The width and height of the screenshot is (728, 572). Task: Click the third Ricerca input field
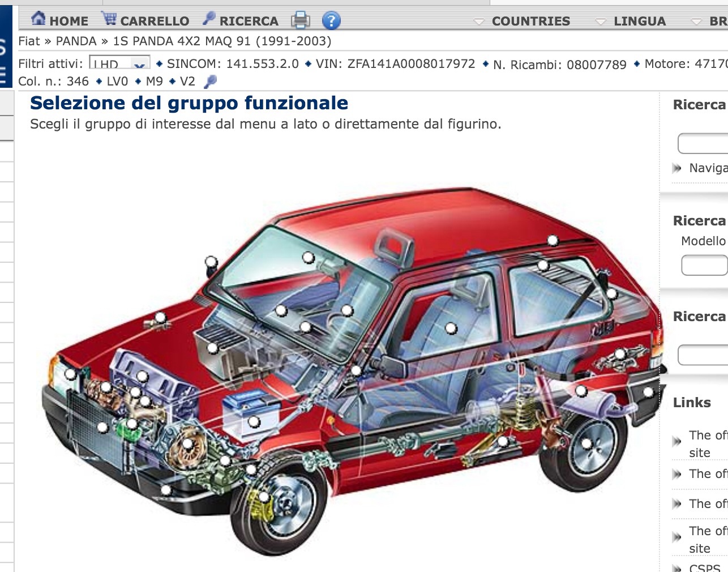tap(703, 355)
